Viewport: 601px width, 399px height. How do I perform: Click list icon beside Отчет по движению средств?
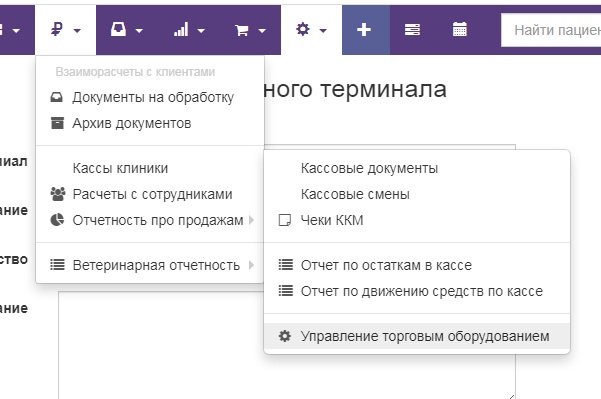click(x=286, y=291)
